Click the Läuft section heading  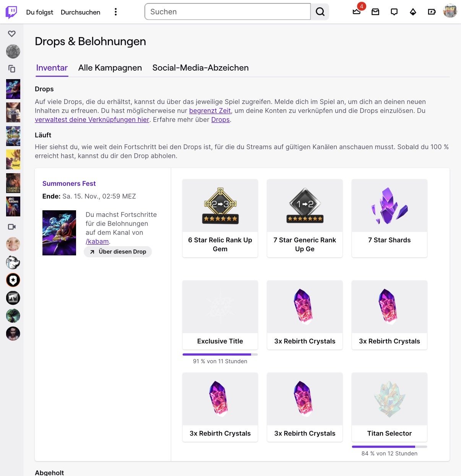click(43, 135)
